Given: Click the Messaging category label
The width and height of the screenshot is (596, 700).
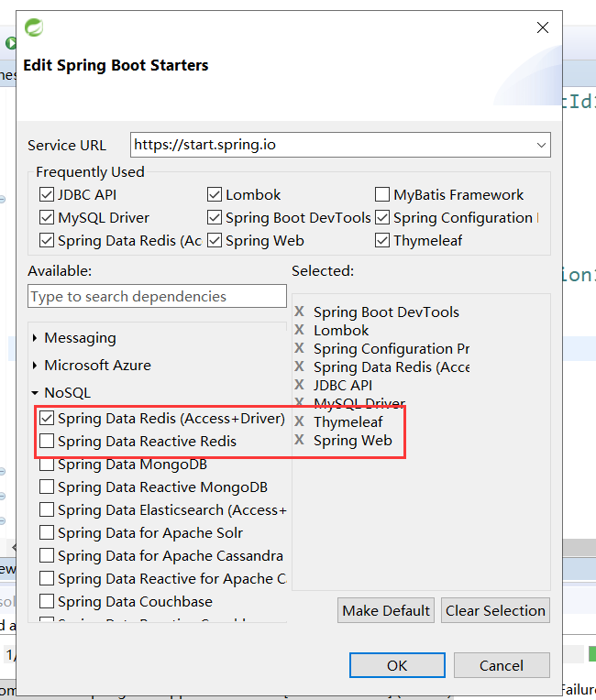Looking at the screenshot, I should tap(80, 338).
